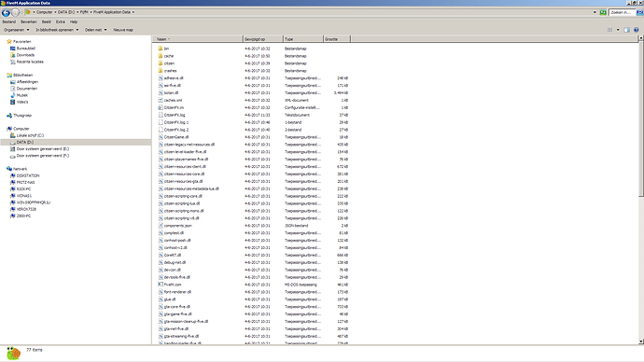This screenshot has width=644, height=362.
Task: Select the Computer node in navigation pane
Action: point(18,129)
